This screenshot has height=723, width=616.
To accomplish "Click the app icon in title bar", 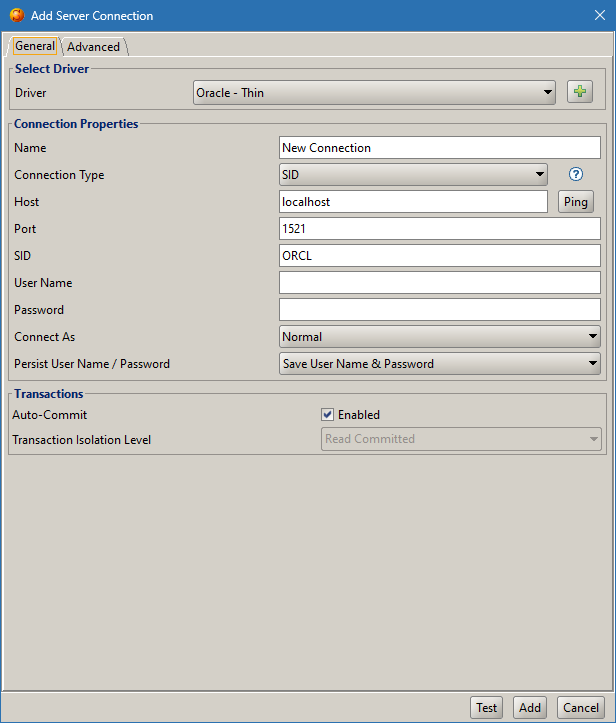I will (17, 16).
